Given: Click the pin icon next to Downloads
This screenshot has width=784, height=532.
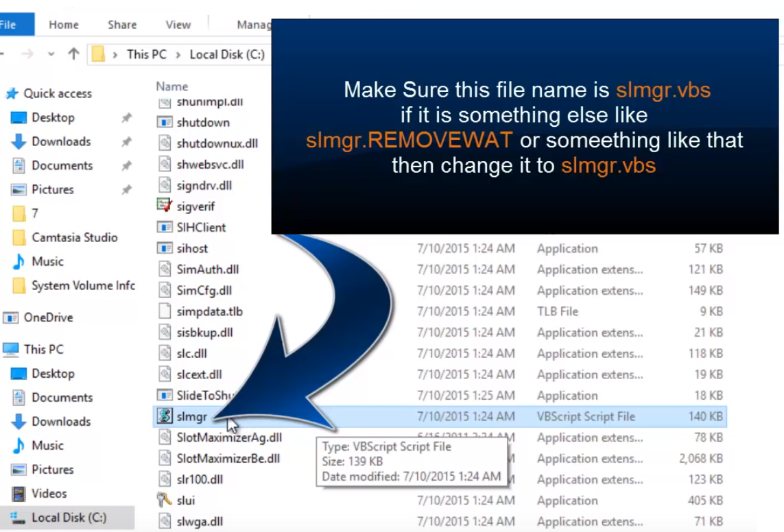Looking at the screenshot, I should click(x=126, y=142).
